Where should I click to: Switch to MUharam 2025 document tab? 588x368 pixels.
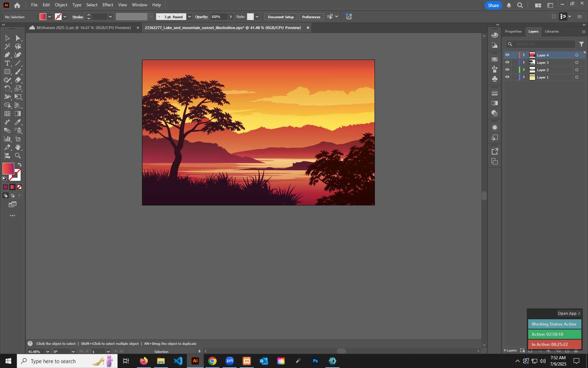(83, 28)
